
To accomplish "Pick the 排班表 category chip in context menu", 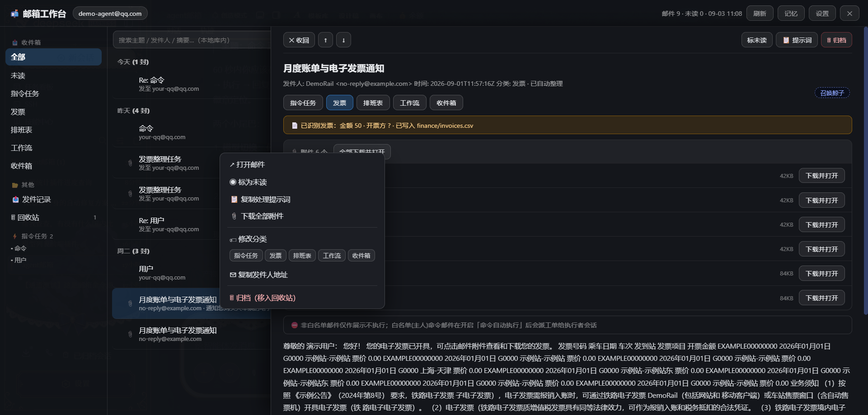I will [302, 256].
